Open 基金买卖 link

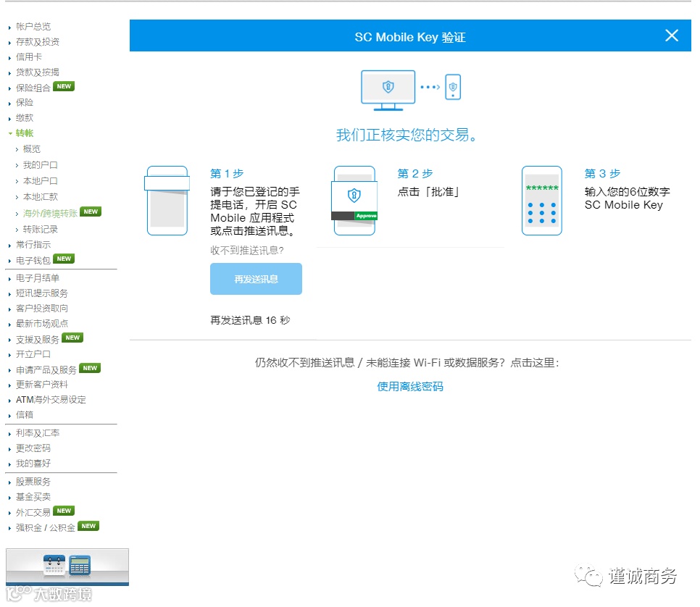tap(33, 497)
